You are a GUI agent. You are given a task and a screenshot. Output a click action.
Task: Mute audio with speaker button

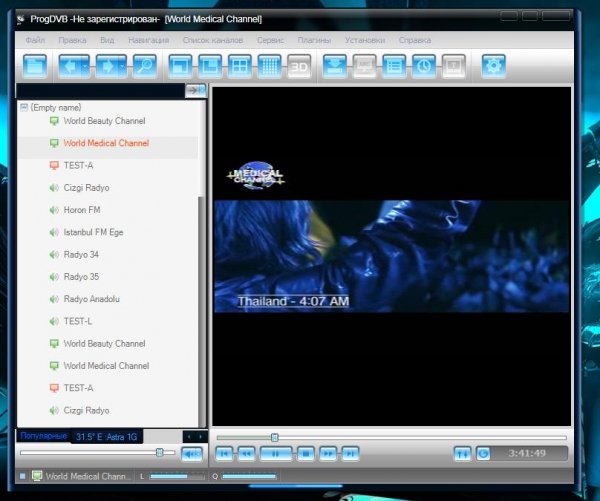[191, 454]
